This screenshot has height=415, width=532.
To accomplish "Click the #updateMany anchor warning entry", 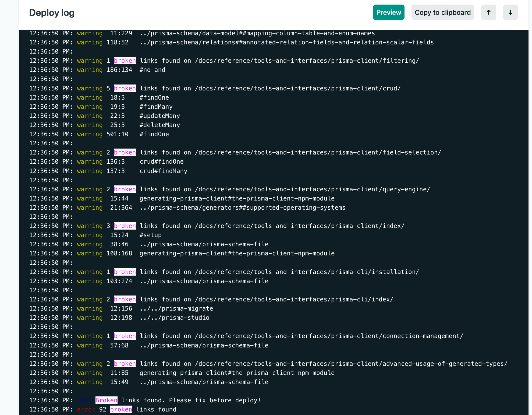I will pos(159,116).
